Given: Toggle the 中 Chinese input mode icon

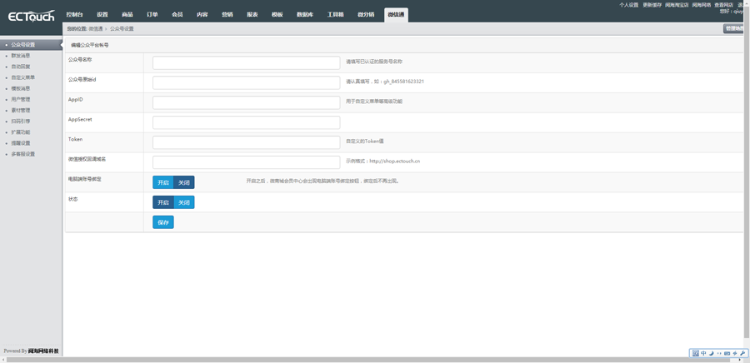Looking at the screenshot, I should tap(704, 353).
